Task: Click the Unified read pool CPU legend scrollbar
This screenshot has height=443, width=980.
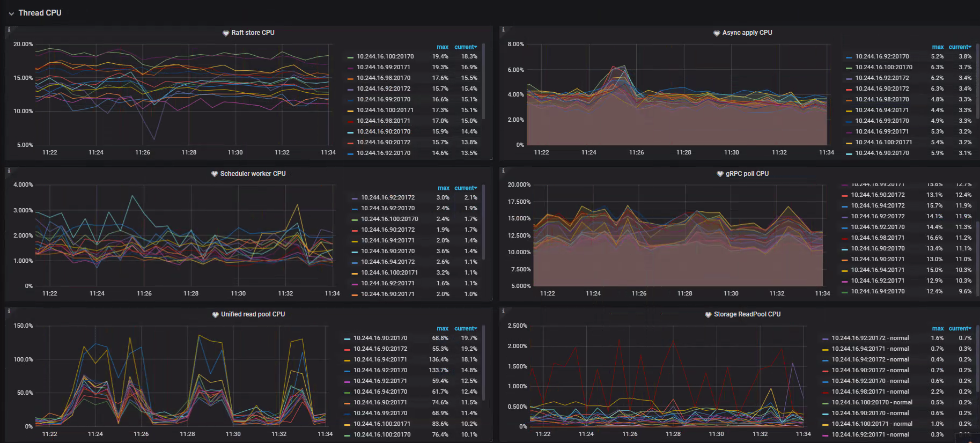Action: point(484,362)
